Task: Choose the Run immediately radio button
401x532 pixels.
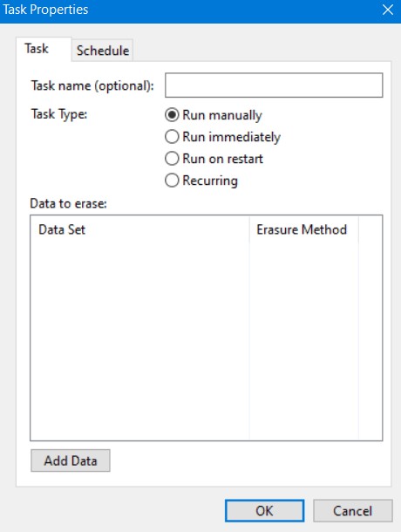Action: pyautogui.click(x=223, y=137)
